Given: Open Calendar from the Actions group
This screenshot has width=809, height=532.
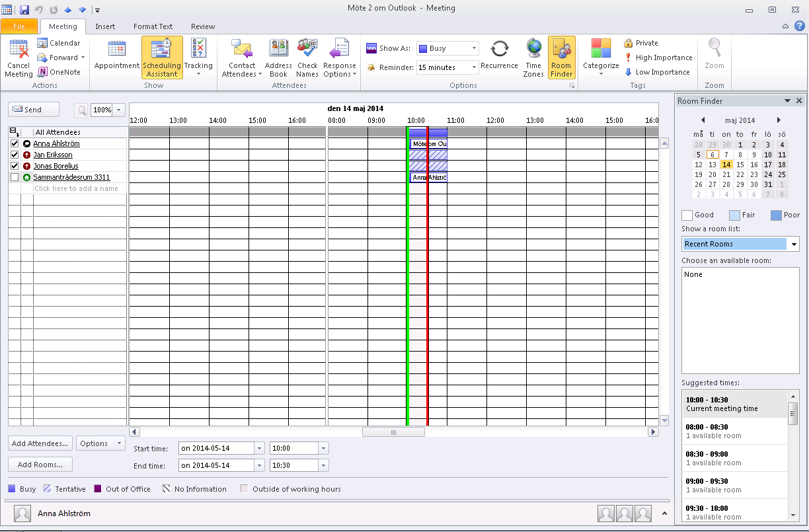Looking at the screenshot, I should (59, 43).
